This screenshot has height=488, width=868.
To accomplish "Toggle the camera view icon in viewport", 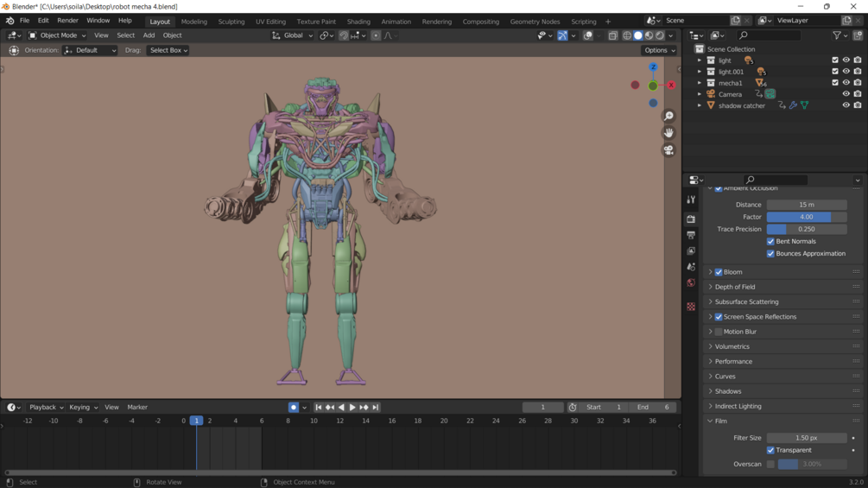I will pyautogui.click(x=668, y=150).
